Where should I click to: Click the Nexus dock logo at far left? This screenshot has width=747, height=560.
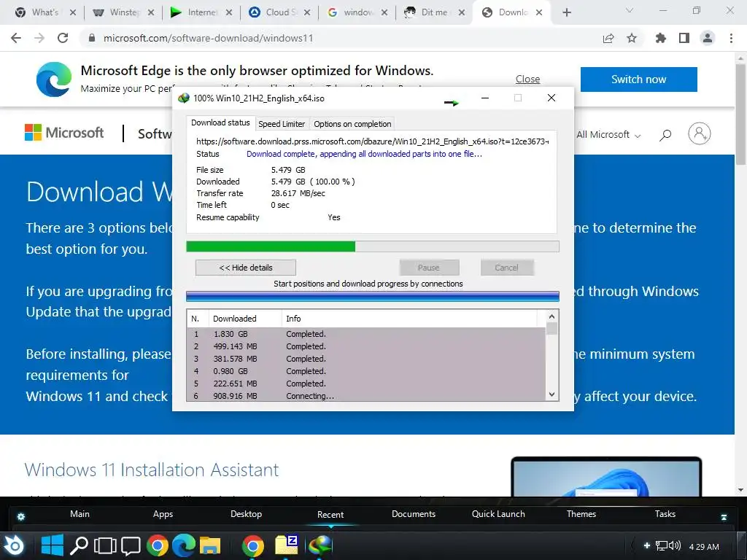point(13,545)
